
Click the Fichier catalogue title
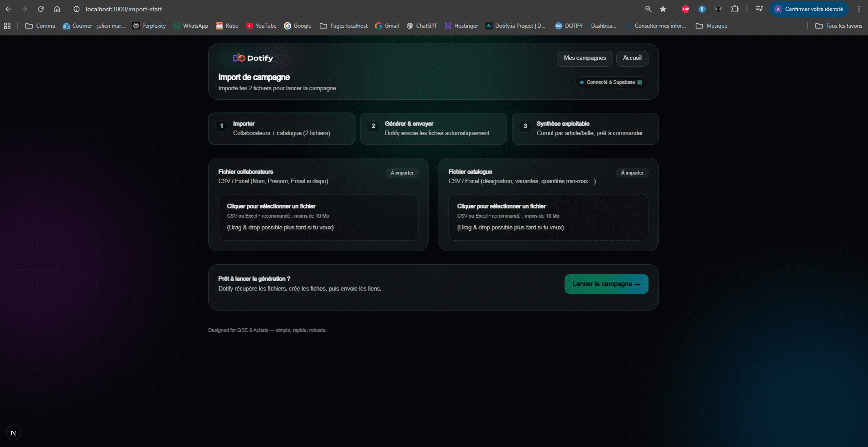pyautogui.click(x=470, y=172)
